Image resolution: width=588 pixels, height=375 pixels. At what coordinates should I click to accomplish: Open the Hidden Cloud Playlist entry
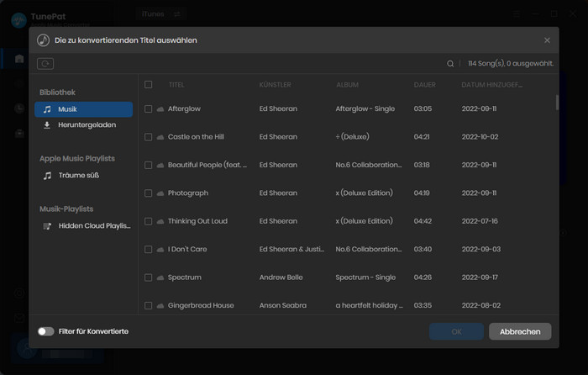pyautogui.click(x=84, y=226)
